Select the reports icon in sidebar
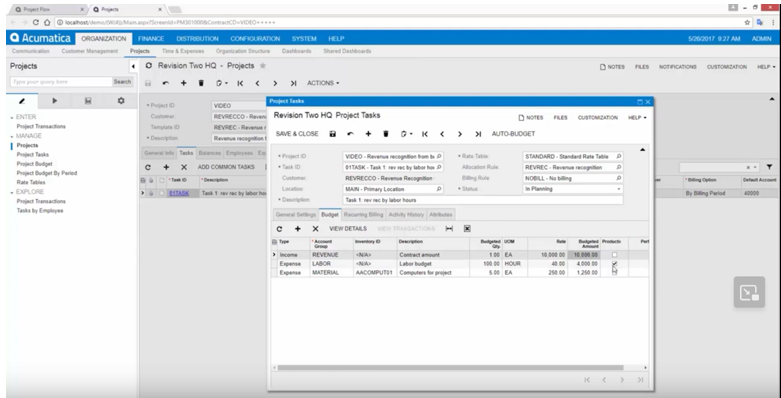Viewport: 781px width, 398px height. point(88,101)
